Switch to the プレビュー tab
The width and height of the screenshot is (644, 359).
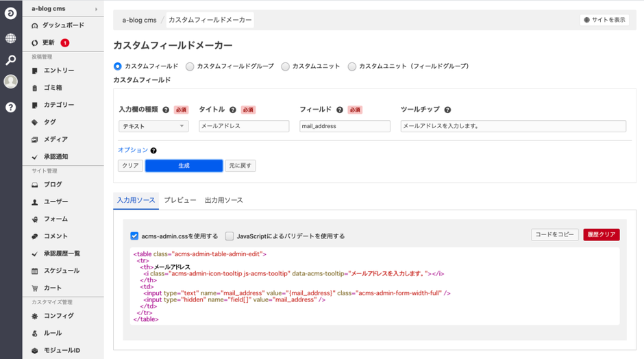point(179,200)
